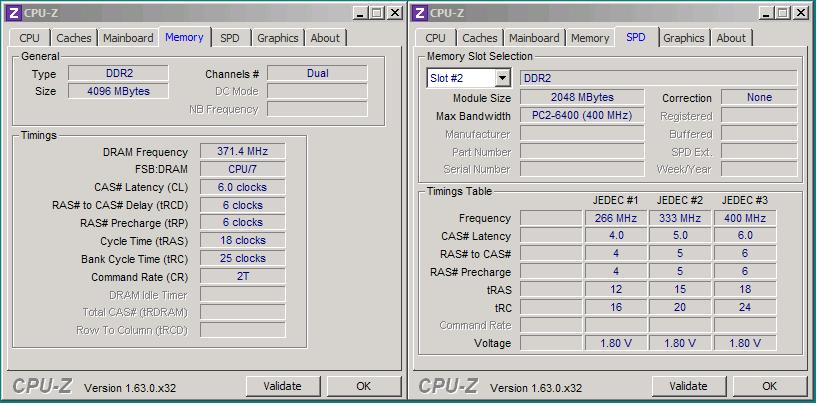Click JEDEC #3 CAS# Latency 6.0

click(745, 236)
